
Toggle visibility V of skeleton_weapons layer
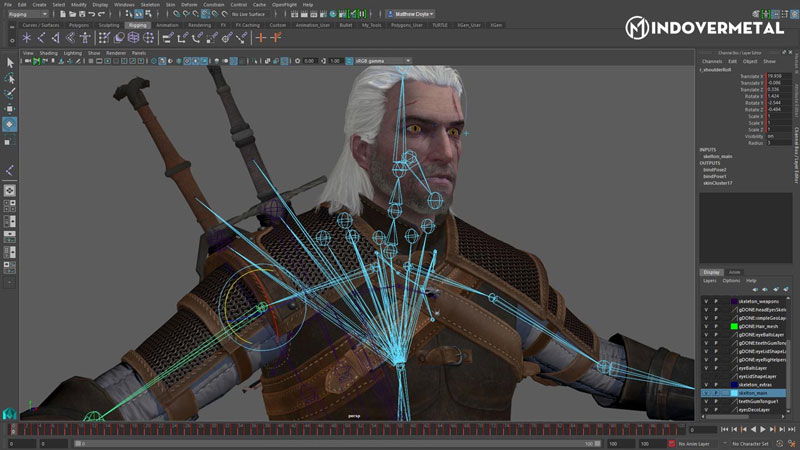tap(706, 302)
